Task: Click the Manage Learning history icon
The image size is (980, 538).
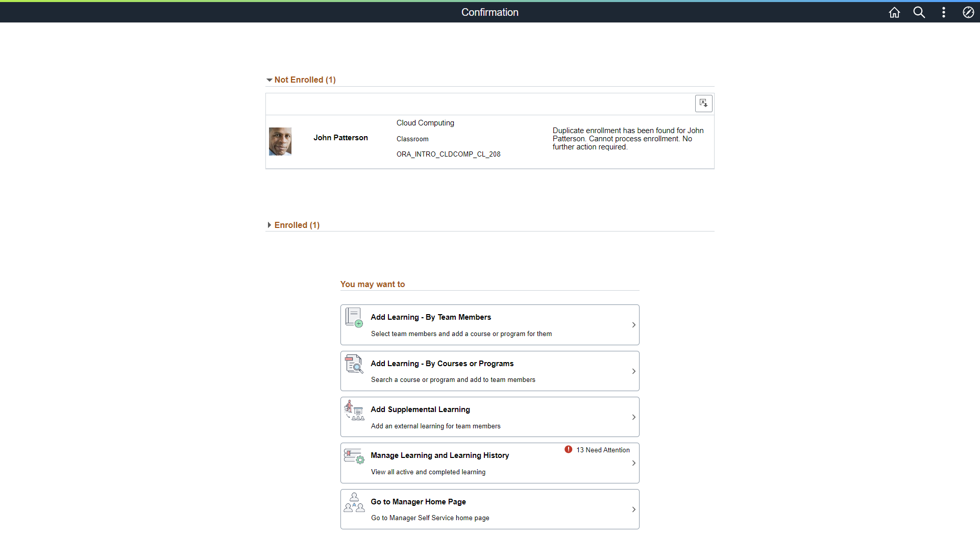Action: 354,456
